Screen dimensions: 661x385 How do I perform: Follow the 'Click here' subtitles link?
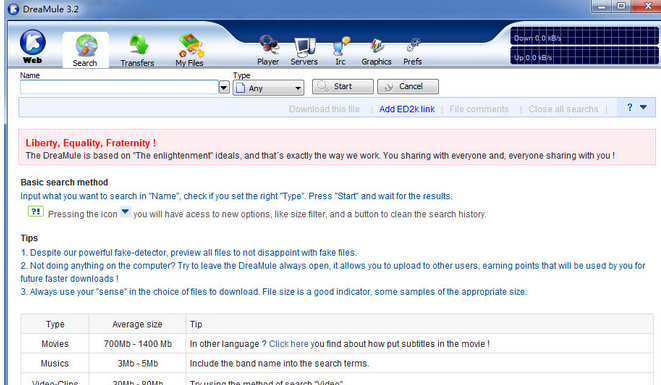click(x=288, y=344)
